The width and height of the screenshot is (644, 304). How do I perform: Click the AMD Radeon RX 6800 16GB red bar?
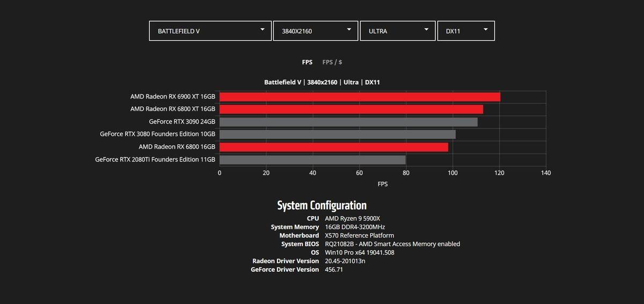pyautogui.click(x=334, y=147)
